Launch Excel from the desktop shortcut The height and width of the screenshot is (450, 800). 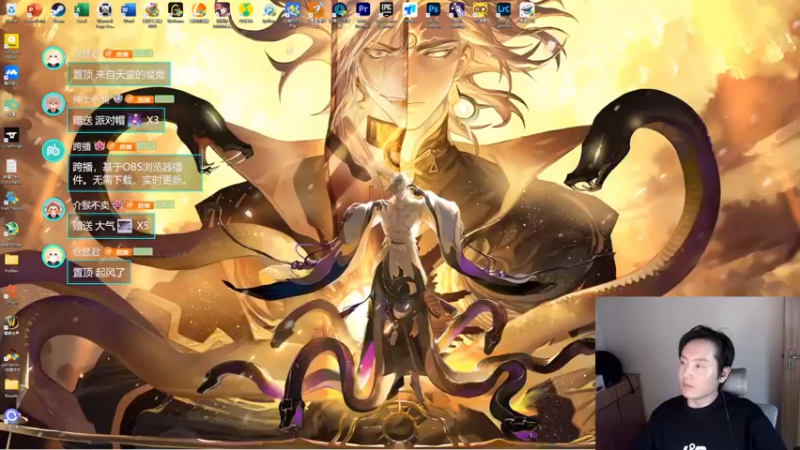[82, 10]
